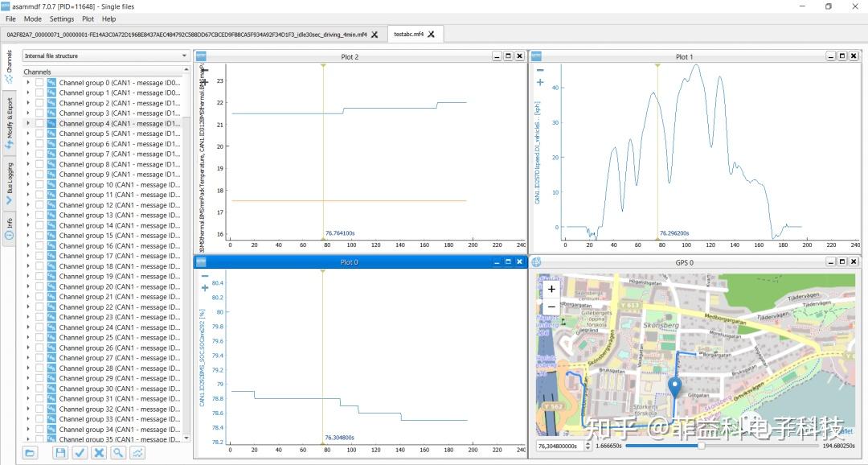Check the Channel group 0 checkbox
Screen dimensions: 868x465
click(x=39, y=83)
